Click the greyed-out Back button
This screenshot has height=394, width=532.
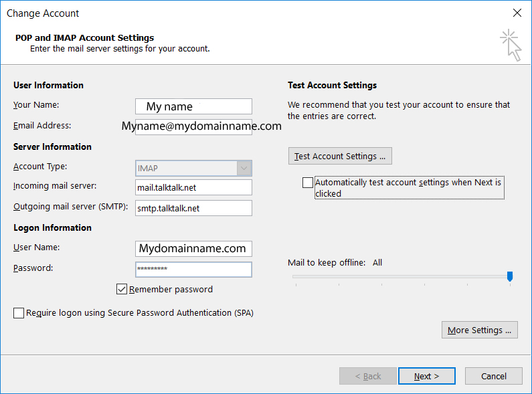click(x=367, y=376)
